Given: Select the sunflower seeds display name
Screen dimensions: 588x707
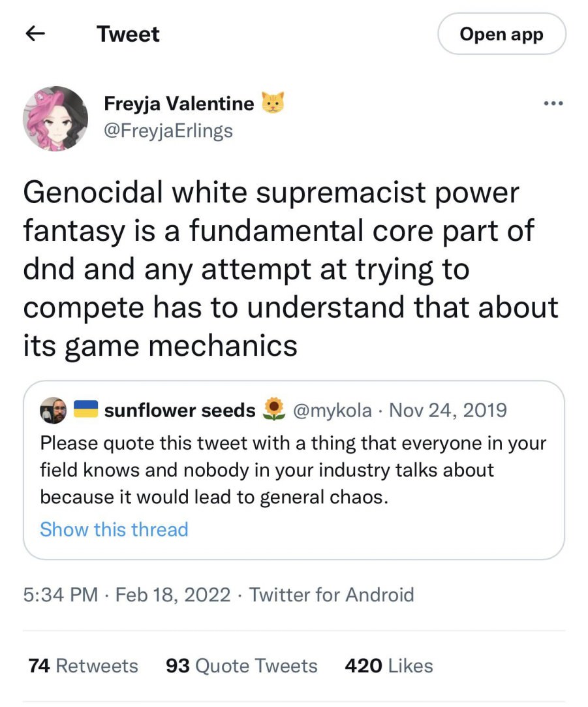Looking at the screenshot, I should tap(179, 410).
